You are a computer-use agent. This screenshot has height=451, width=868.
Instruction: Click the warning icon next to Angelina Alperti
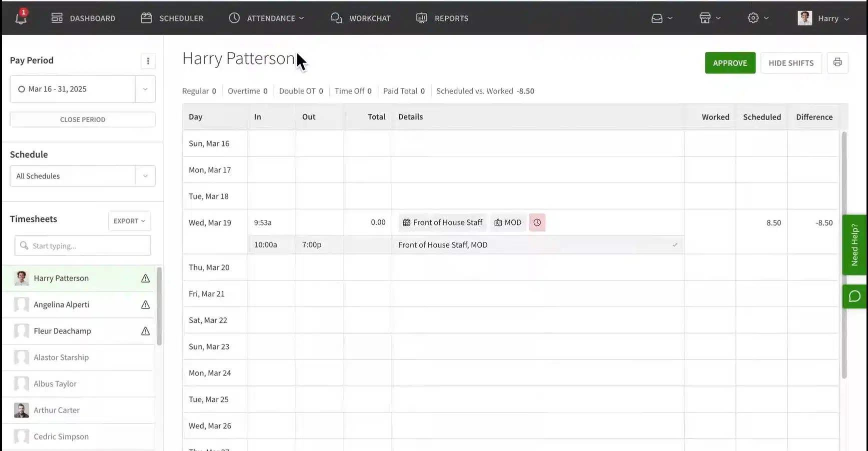click(145, 305)
